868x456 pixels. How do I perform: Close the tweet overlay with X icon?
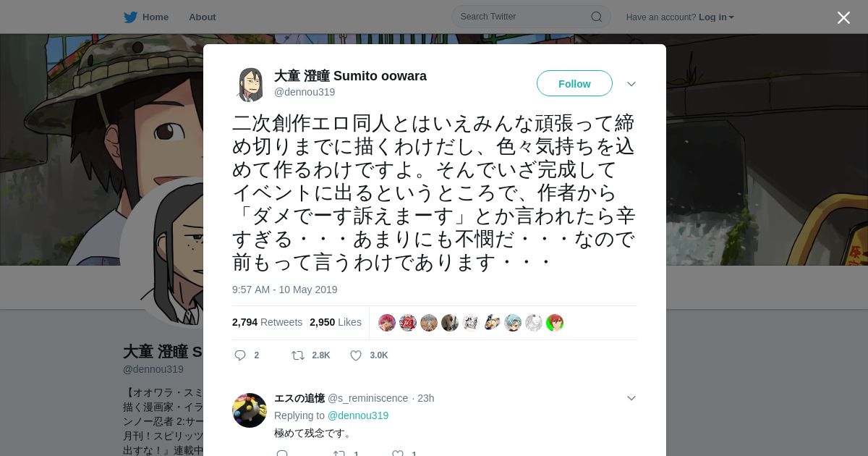click(x=843, y=17)
